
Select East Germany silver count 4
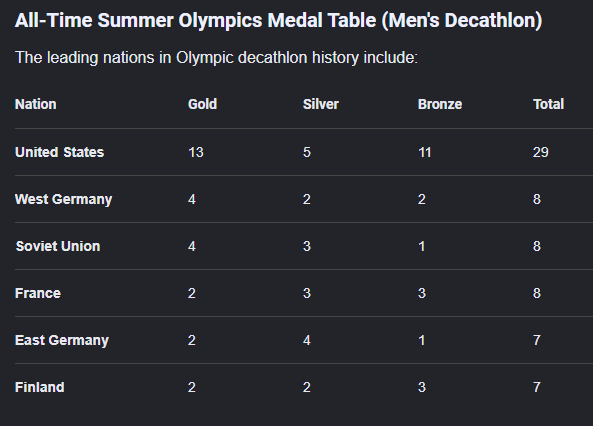tap(307, 340)
